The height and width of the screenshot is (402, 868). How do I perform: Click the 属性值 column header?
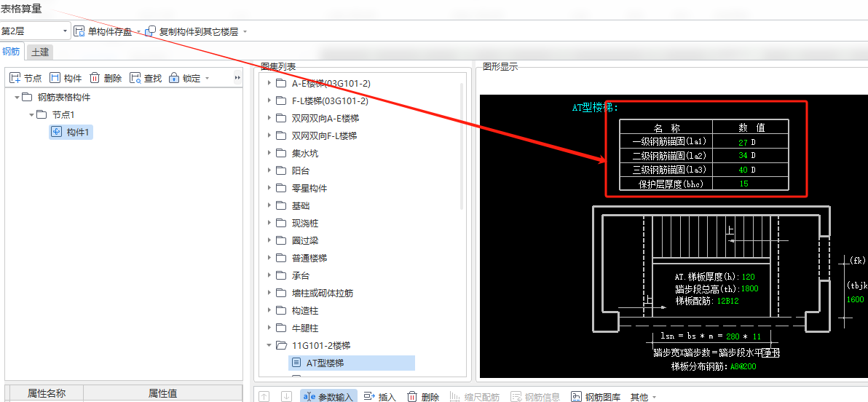coord(163,394)
